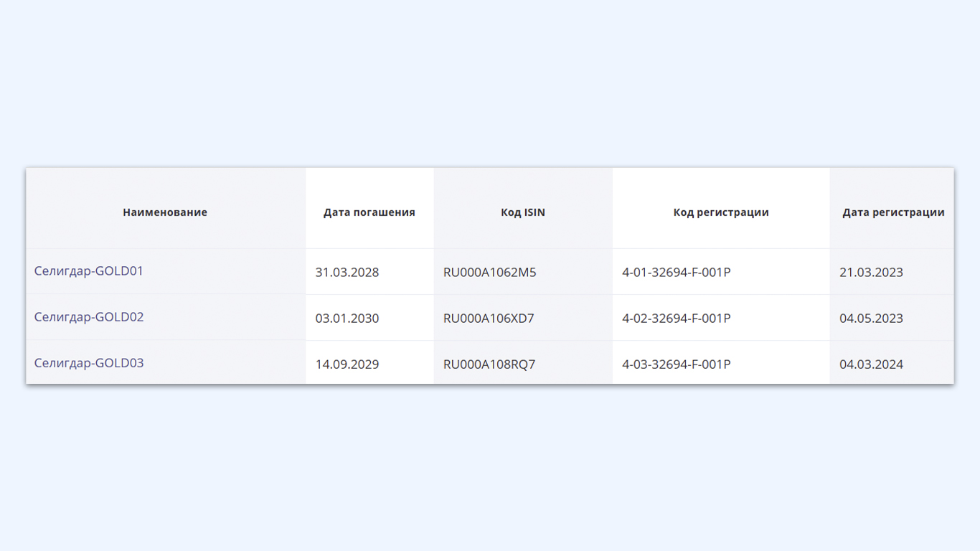Select maturity date 31.03.2028
The width and height of the screenshot is (980, 551).
tap(347, 273)
